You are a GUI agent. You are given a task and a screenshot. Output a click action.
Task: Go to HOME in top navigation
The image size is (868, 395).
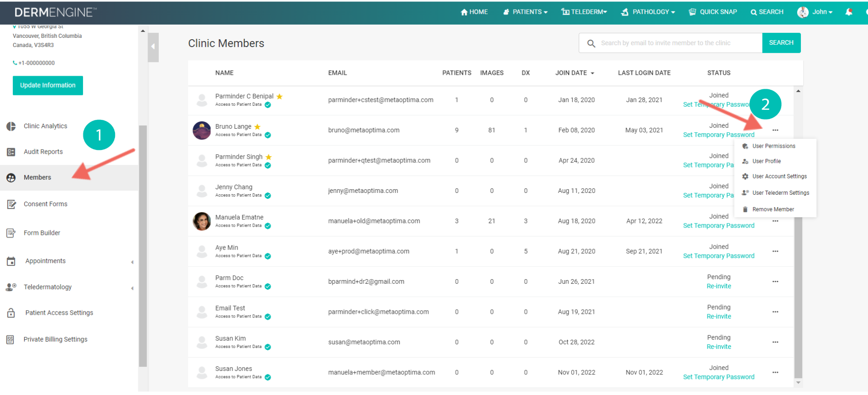tap(474, 12)
